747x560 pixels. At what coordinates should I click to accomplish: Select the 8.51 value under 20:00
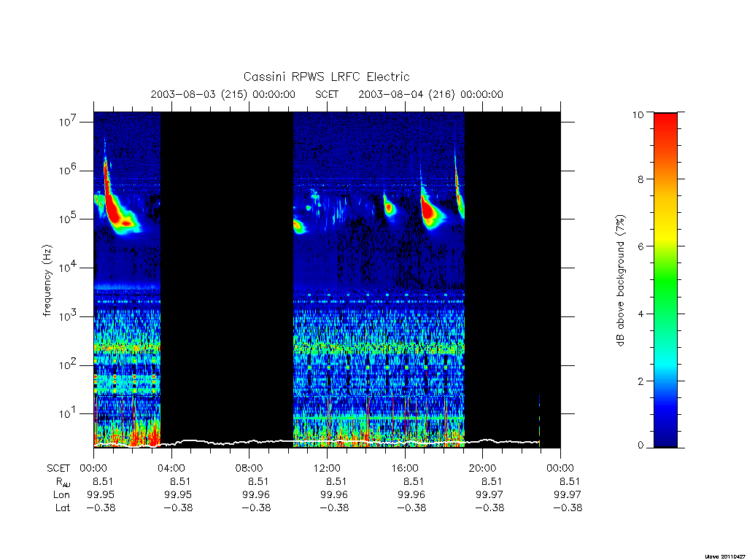(x=492, y=481)
